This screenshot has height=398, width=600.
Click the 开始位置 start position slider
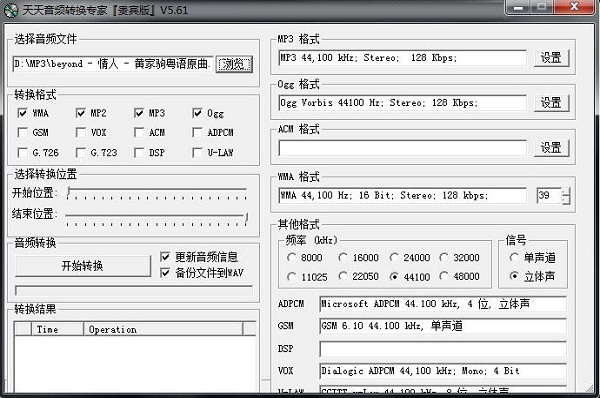tap(157, 193)
